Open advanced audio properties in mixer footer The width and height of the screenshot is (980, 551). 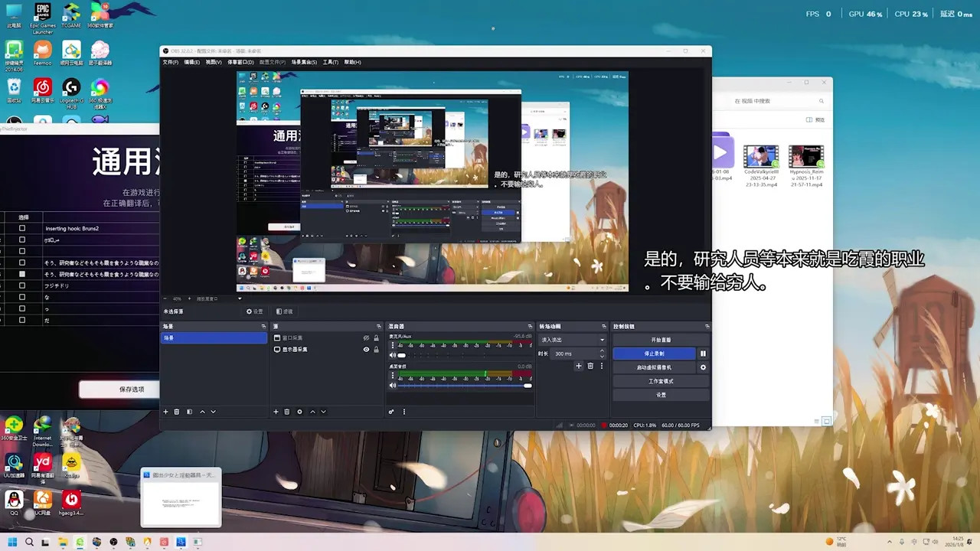[391, 412]
